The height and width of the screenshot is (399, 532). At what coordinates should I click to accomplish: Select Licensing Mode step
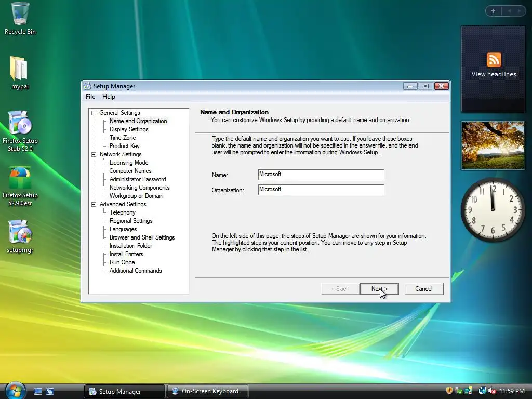pyautogui.click(x=129, y=163)
